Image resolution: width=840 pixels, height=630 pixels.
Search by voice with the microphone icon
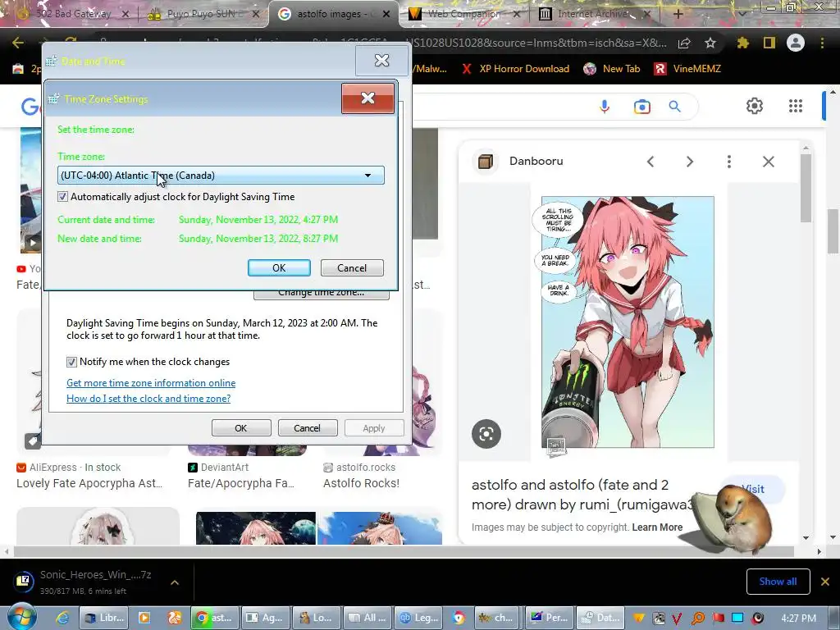click(605, 107)
